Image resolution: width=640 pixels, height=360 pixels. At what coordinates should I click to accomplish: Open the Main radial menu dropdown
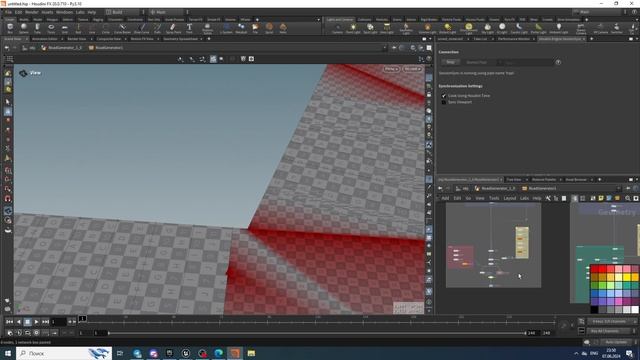tap(167, 12)
